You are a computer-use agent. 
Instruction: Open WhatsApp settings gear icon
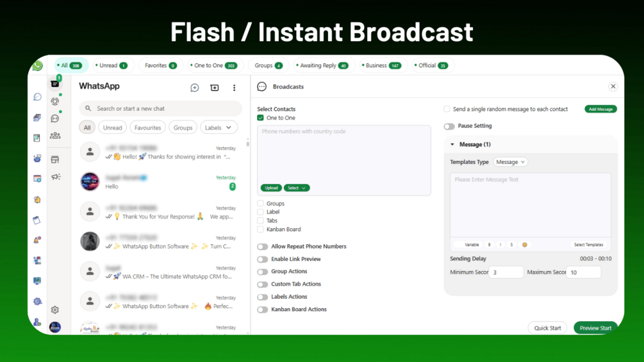coord(55,310)
